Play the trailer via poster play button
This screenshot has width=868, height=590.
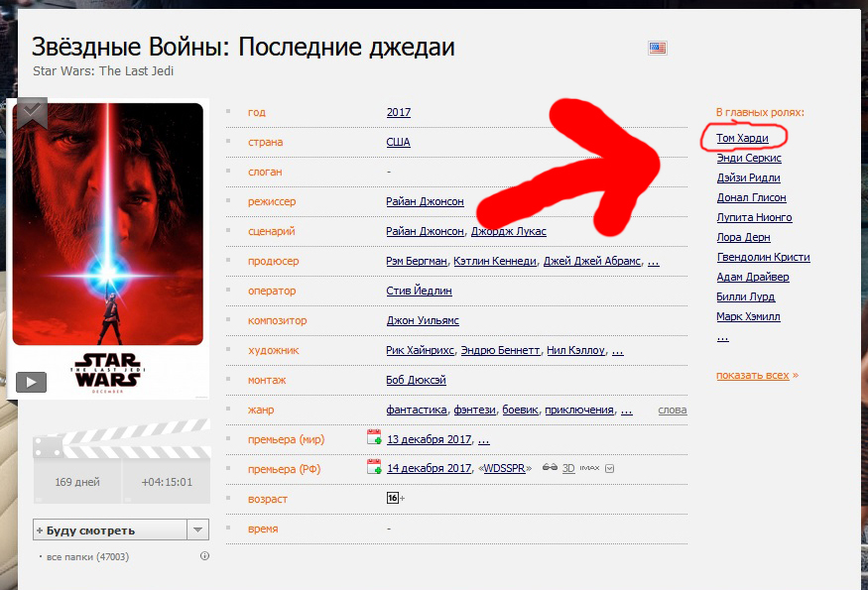31,382
